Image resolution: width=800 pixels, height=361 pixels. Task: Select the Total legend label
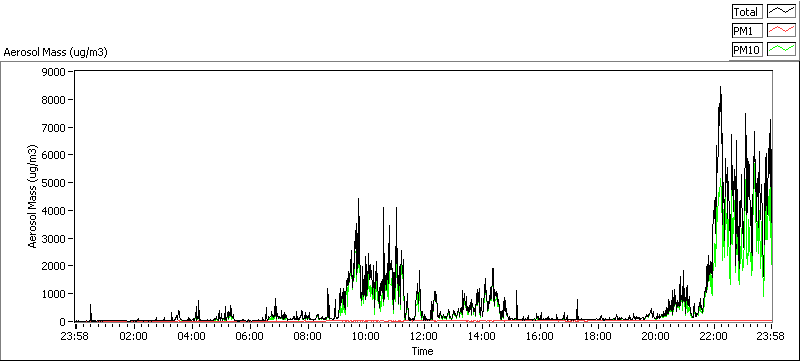[x=747, y=11]
